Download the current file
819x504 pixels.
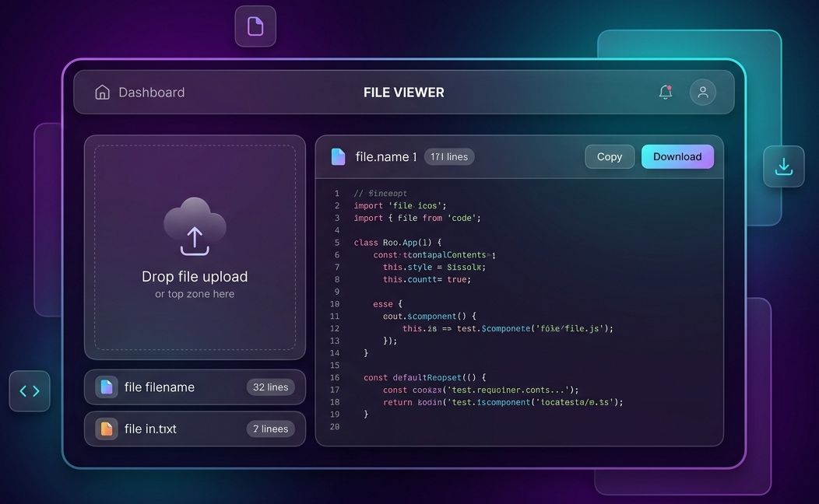[677, 156]
